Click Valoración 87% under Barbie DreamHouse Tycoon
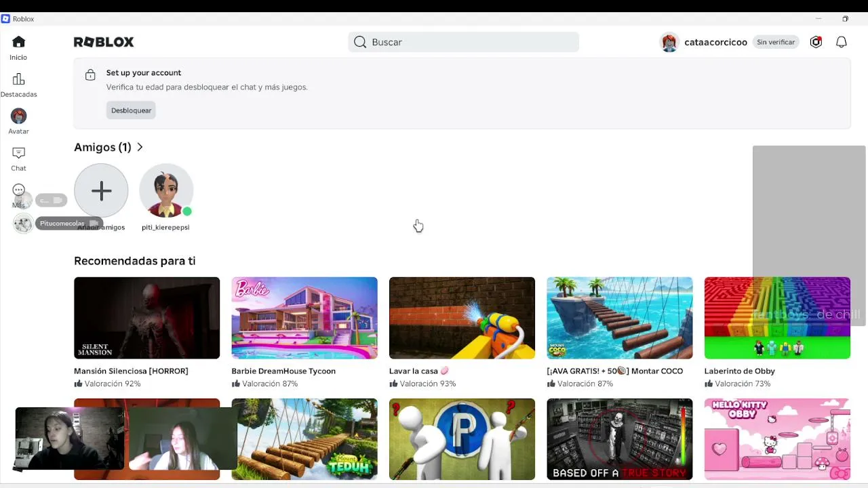This screenshot has width=868, height=488. 265,384
